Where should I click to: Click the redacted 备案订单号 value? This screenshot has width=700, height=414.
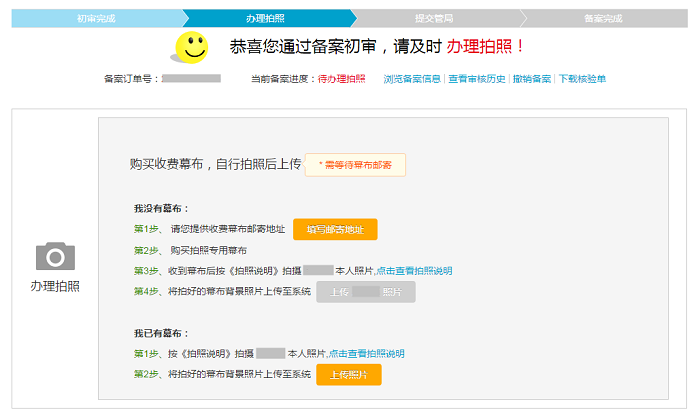pyautogui.click(x=191, y=78)
